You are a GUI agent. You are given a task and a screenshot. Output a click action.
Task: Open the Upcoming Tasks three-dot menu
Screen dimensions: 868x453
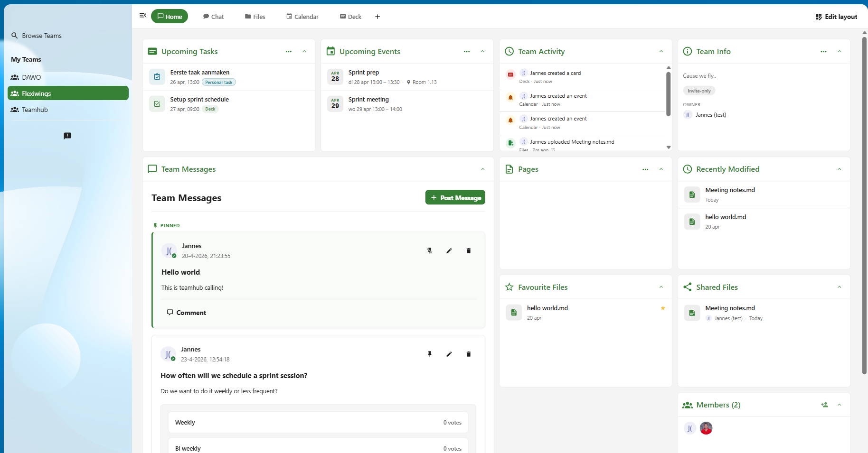(288, 51)
